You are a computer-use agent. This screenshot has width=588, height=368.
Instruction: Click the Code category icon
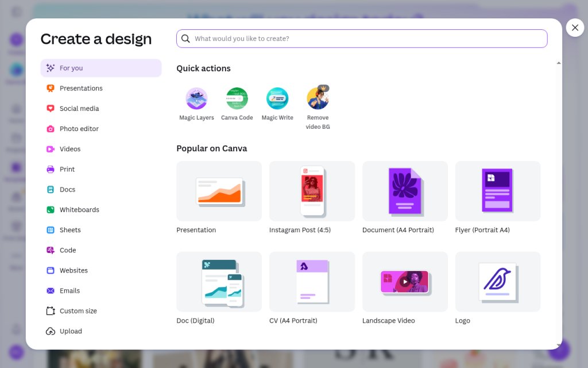[51, 250]
